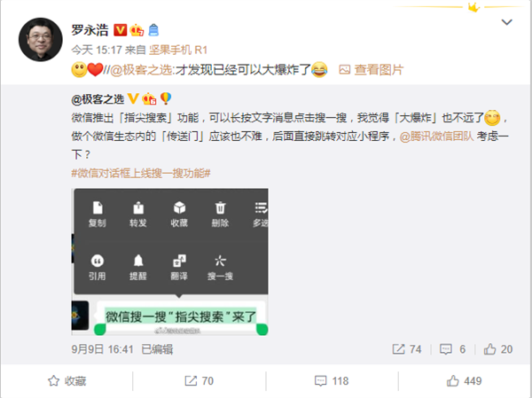Viewport: 532px width, 398px height.
Task: Click the 9月9日 16:41 timestamp
Action: [102, 349]
